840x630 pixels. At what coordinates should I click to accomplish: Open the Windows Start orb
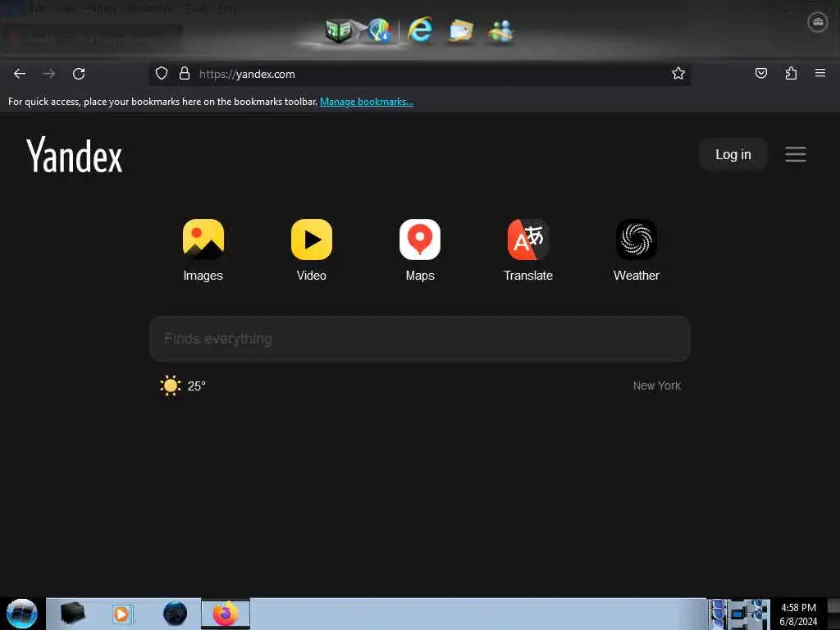coord(22,614)
